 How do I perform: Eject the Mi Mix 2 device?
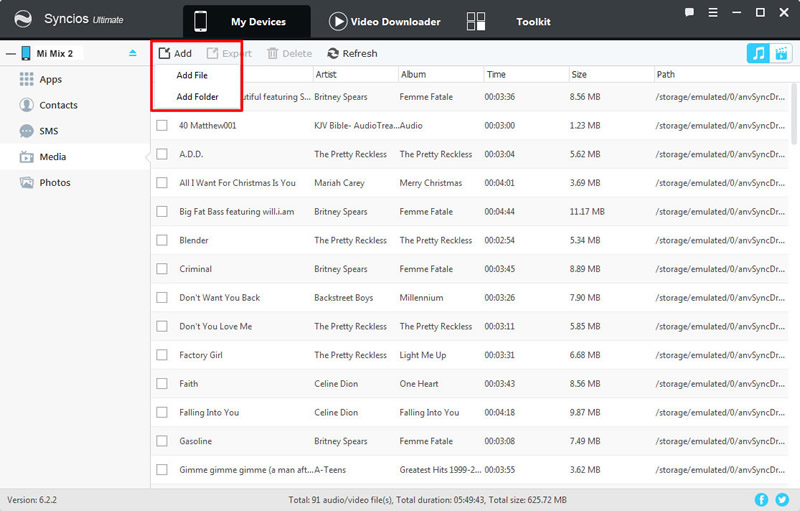(133, 53)
